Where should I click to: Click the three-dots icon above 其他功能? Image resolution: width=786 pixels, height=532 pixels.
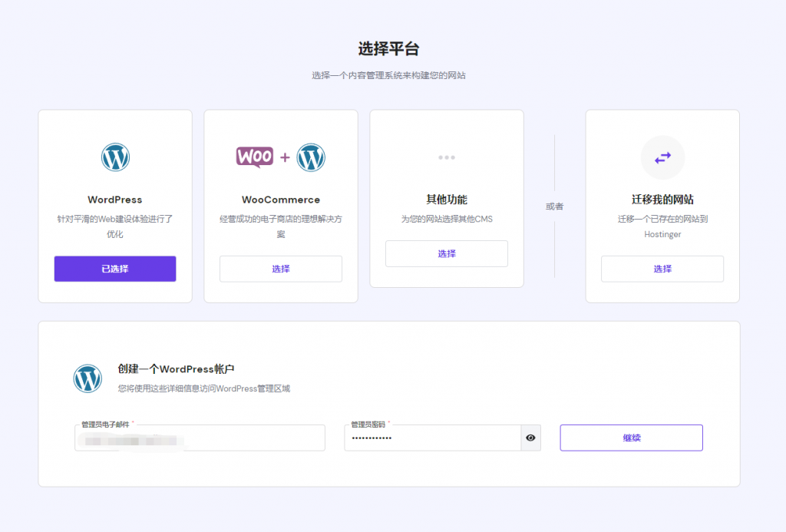[x=447, y=157]
